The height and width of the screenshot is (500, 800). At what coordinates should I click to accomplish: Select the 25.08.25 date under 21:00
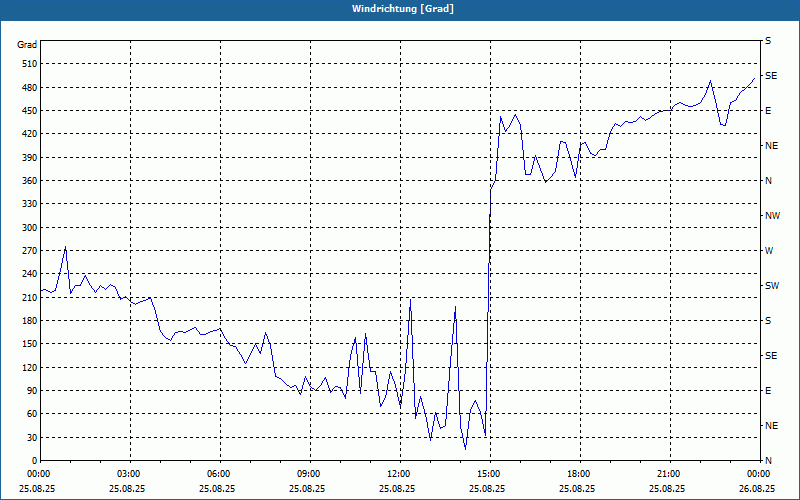point(667,488)
